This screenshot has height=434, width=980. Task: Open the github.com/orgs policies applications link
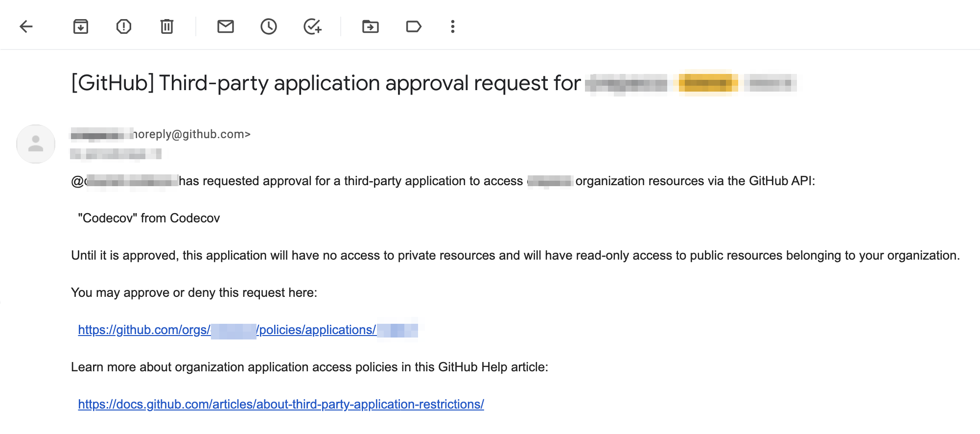click(x=248, y=330)
